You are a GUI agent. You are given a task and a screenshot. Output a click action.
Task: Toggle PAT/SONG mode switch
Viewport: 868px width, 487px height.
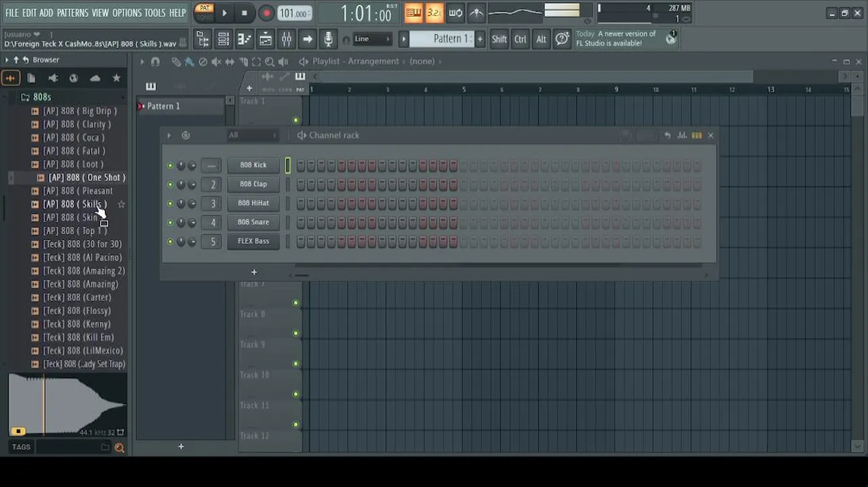click(x=203, y=13)
